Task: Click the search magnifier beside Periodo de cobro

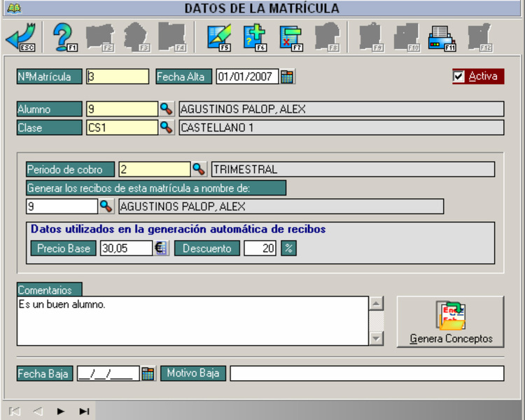Action: click(199, 169)
